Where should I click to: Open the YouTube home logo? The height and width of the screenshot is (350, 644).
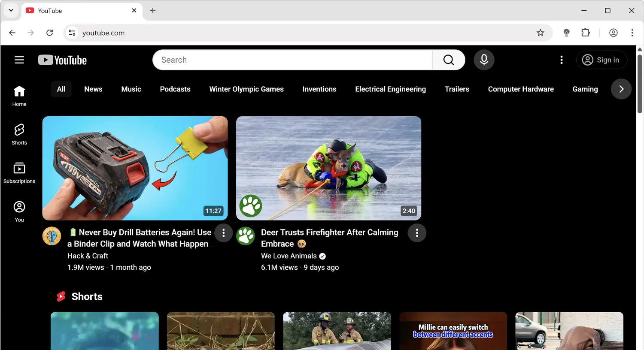pyautogui.click(x=62, y=60)
